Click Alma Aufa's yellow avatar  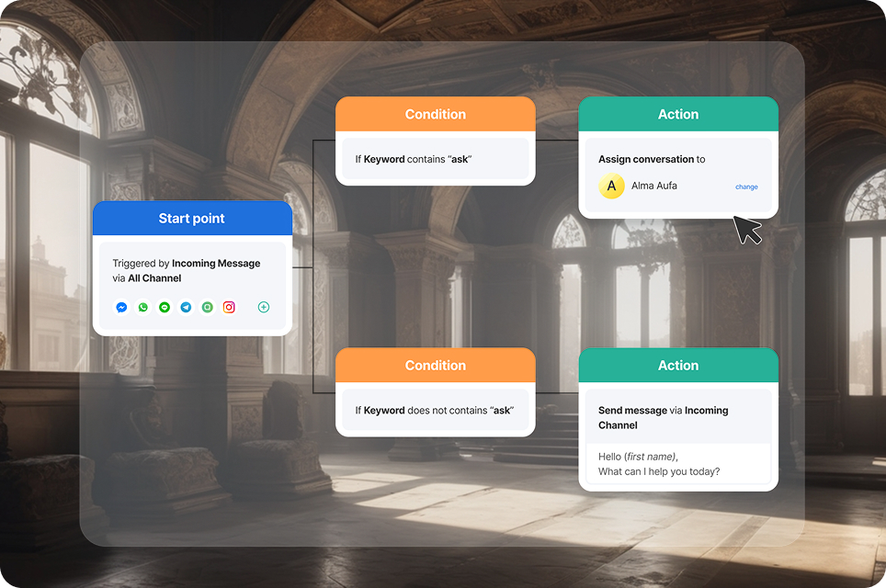pyautogui.click(x=611, y=186)
